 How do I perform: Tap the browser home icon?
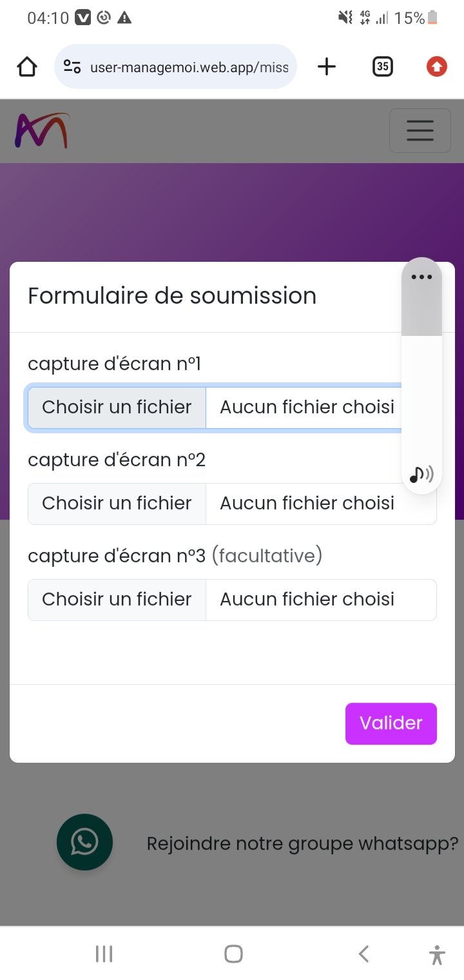click(x=27, y=66)
